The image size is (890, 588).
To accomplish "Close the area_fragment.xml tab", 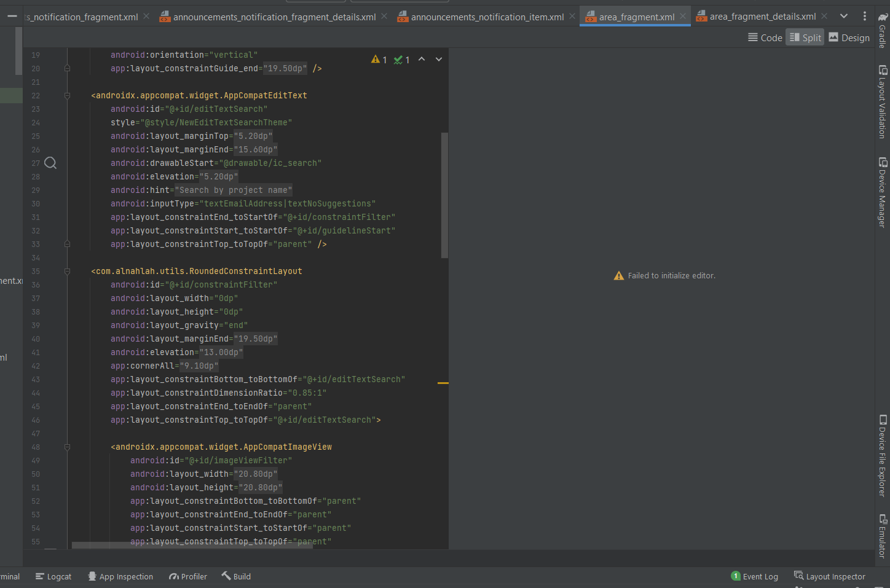I will click(x=683, y=17).
